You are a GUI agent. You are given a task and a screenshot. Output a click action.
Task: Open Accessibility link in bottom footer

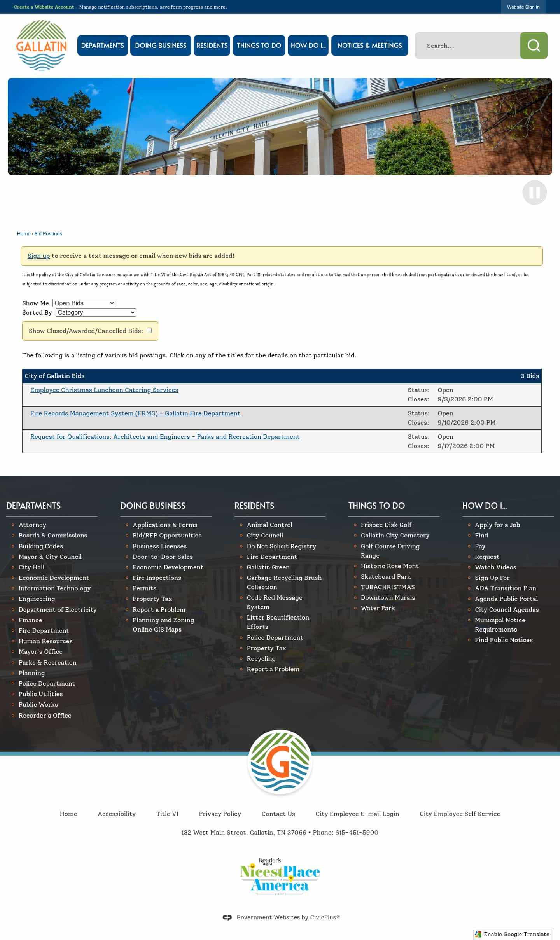pos(117,814)
